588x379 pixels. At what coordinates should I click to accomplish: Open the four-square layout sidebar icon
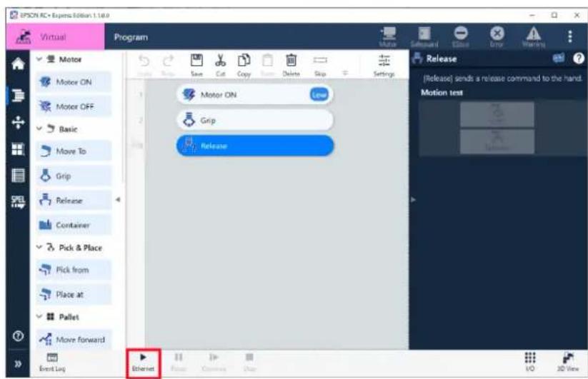pyautogui.click(x=18, y=149)
